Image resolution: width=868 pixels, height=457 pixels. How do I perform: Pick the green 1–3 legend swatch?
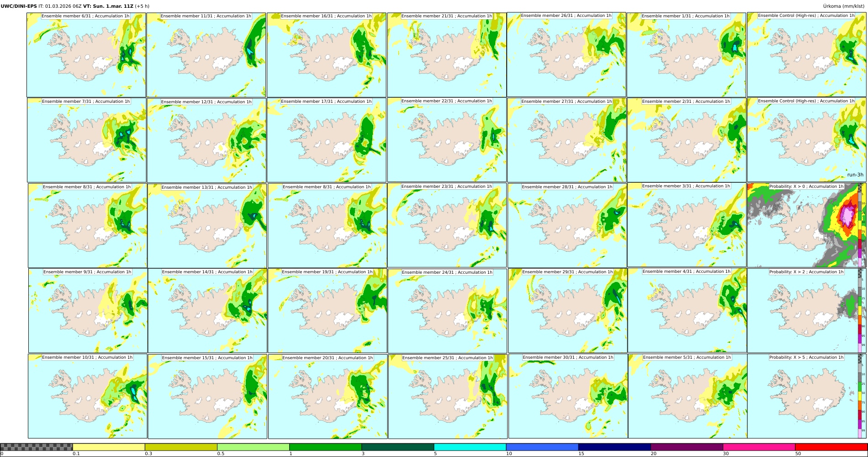coord(325,447)
